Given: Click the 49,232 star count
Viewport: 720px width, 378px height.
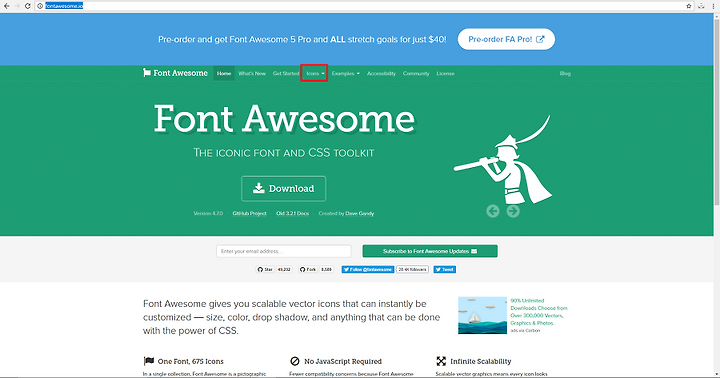Looking at the screenshot, I should [x=284, y=270].
